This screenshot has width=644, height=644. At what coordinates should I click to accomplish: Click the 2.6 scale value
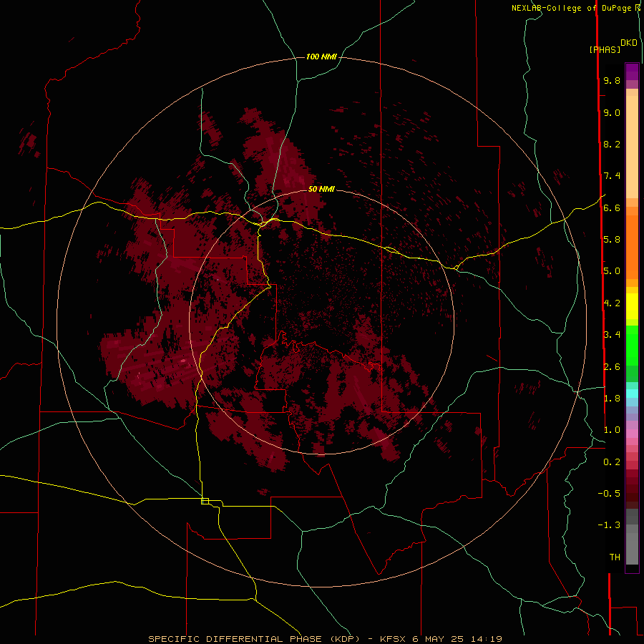click(x=612, y=366)
